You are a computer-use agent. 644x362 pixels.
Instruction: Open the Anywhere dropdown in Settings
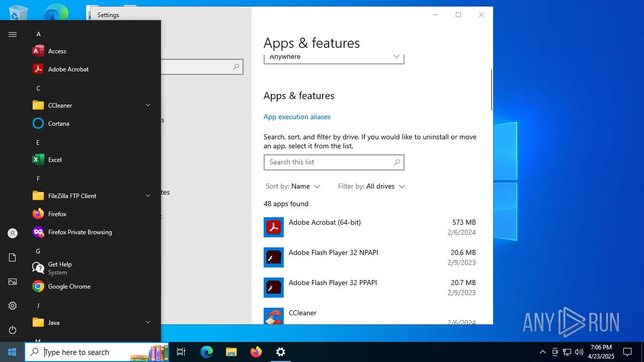click(334, 58)
